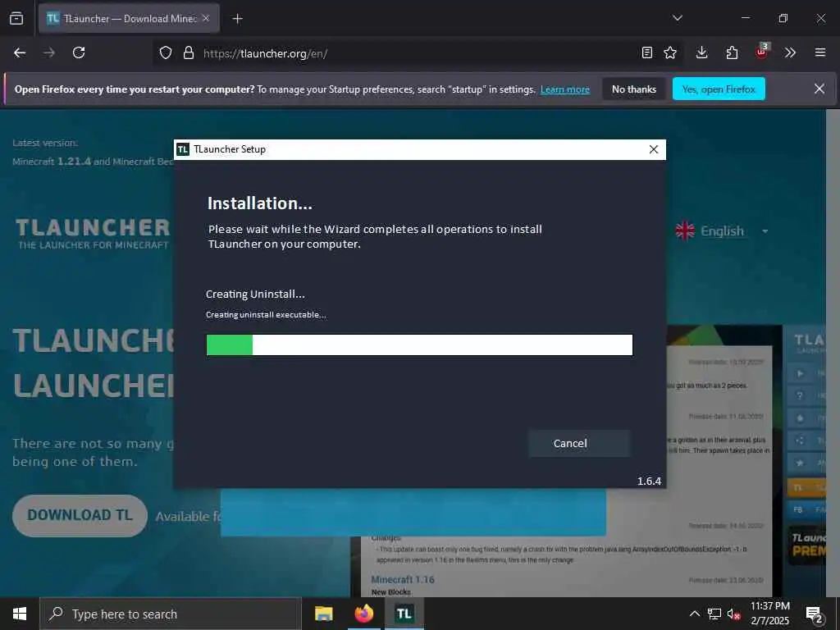Open File Explorer from taskbar
Viewport: 840px width, 630px height.
click(323, 614)
